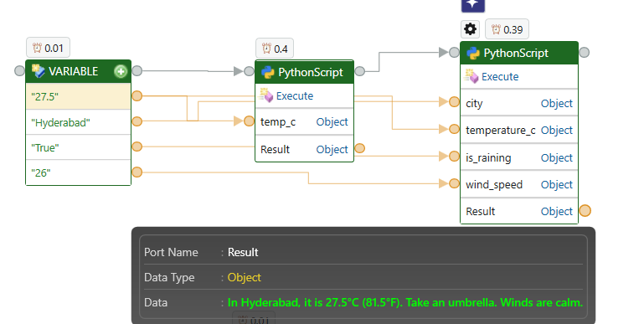644x324 pixels.
Task: Click the Result output port of middle PythonScript
Action: tap(360, 148)
